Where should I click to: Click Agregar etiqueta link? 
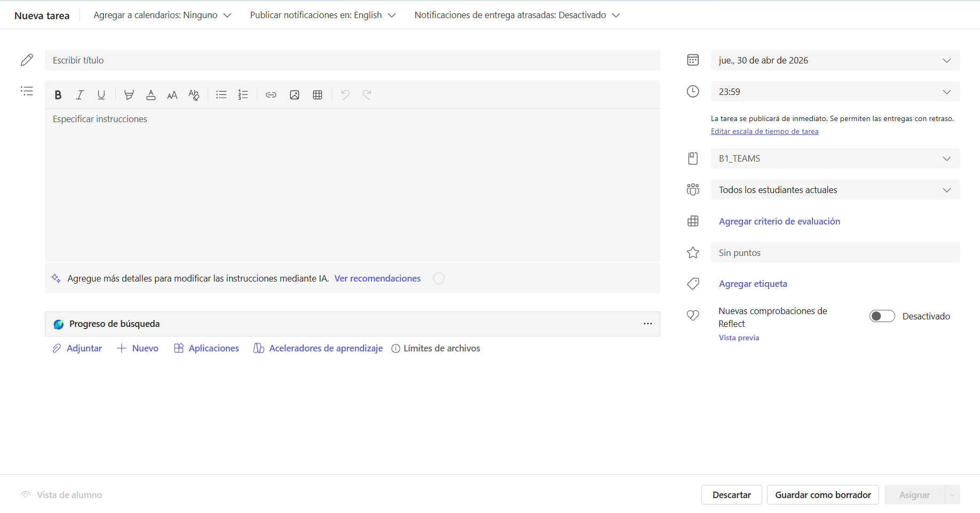coord(753,284)
